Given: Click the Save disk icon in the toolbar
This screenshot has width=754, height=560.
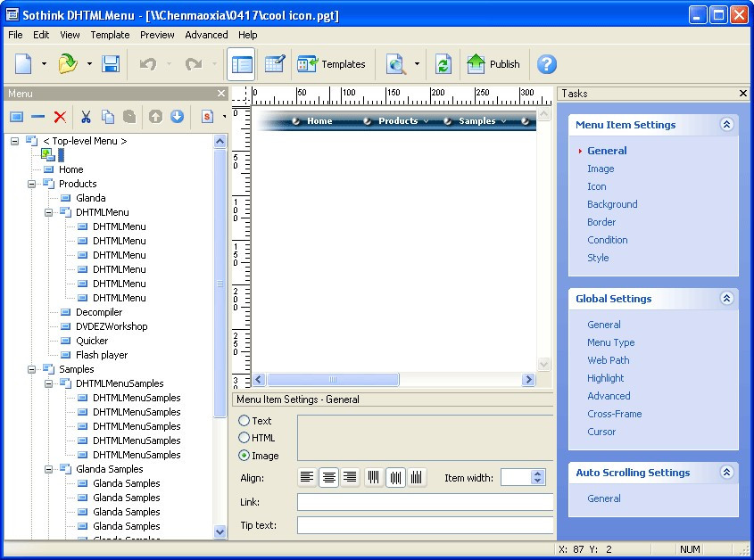Looking at the screenshot, I should [x=111, y=64].
